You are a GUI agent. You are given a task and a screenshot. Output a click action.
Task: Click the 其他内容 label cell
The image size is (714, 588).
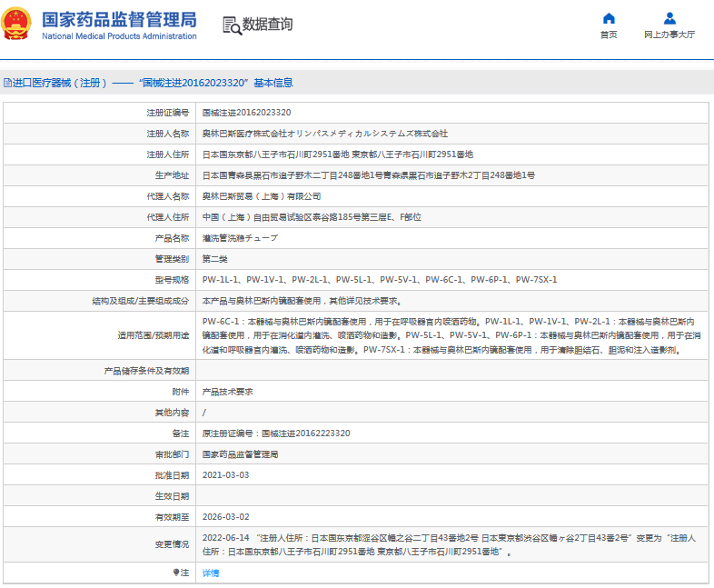[x=99, y=413]
